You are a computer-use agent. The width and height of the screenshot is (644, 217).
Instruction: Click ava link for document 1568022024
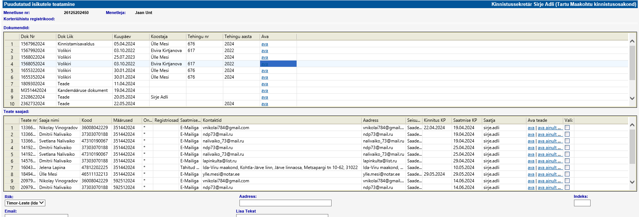(265, 57)
